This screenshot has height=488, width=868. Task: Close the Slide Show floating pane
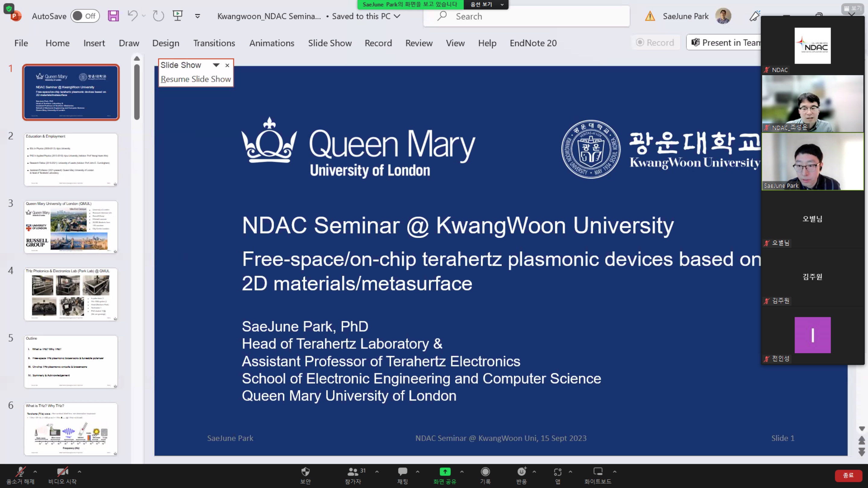coord(228,65)
